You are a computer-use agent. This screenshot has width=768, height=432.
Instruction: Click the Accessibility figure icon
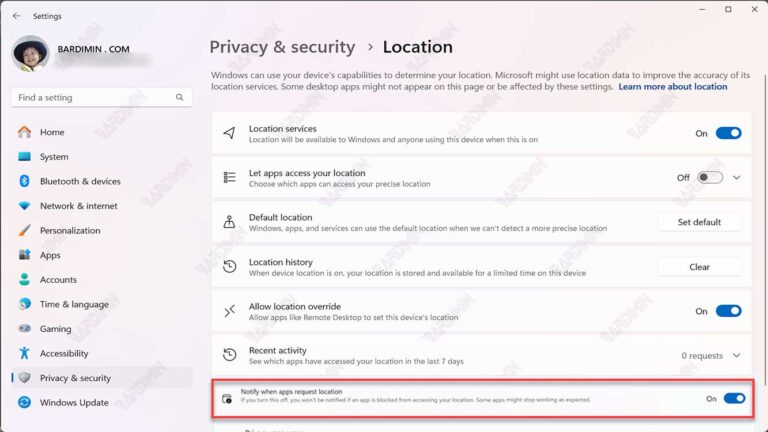point(24,353)
